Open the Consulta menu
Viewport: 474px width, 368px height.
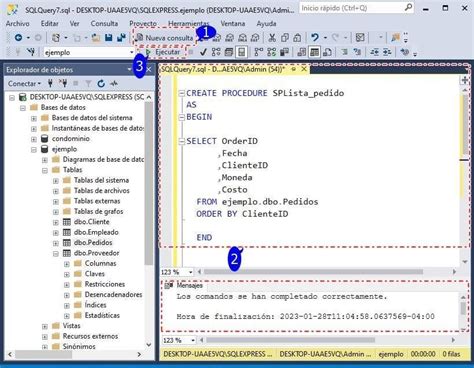click(x=104, y=24)
